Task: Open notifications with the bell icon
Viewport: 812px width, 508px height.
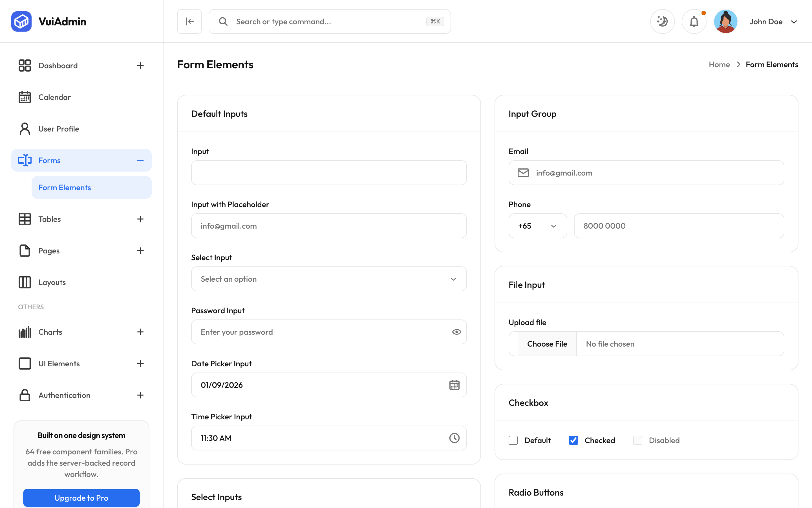Action: click(x=694, y=21)
